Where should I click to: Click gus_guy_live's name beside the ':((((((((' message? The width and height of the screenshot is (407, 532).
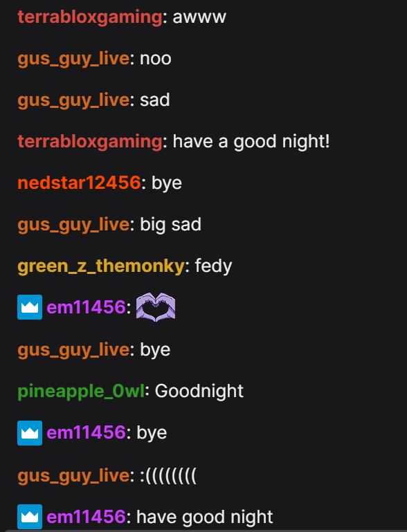[73, 476]
